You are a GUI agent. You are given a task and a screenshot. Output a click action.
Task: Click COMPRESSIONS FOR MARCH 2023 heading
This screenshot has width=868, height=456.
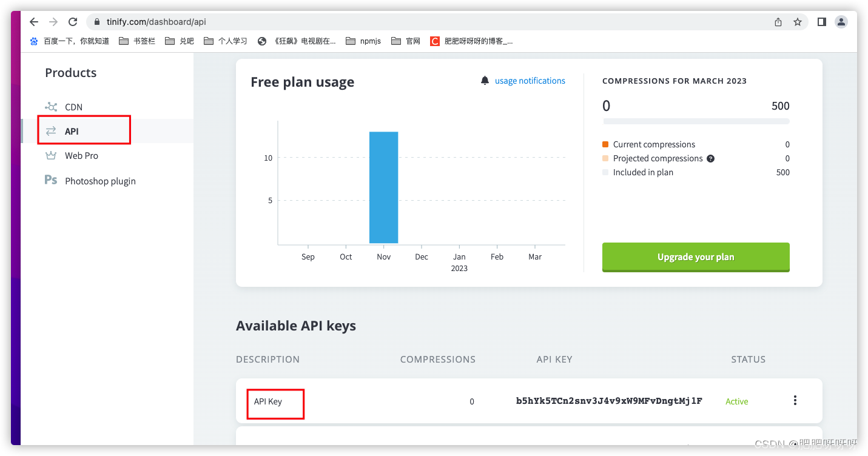tap(675, 81)
